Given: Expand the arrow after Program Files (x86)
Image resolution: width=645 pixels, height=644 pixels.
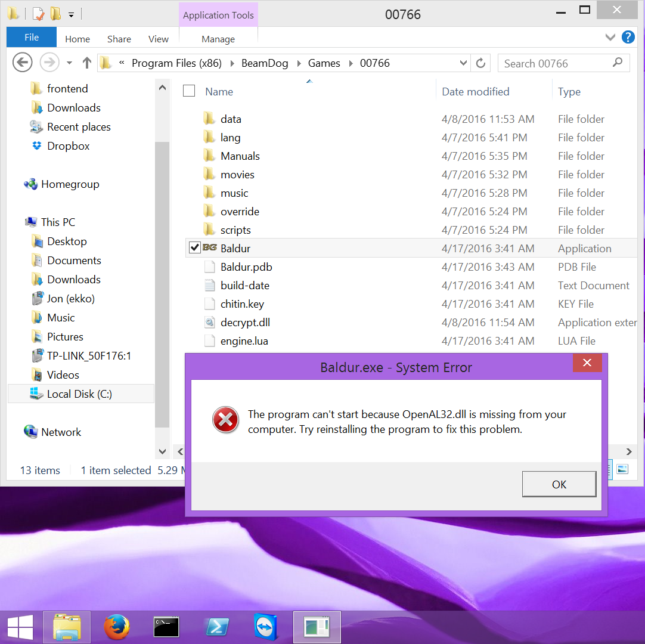Looking at the screenshot, I should tap(232, 63).
